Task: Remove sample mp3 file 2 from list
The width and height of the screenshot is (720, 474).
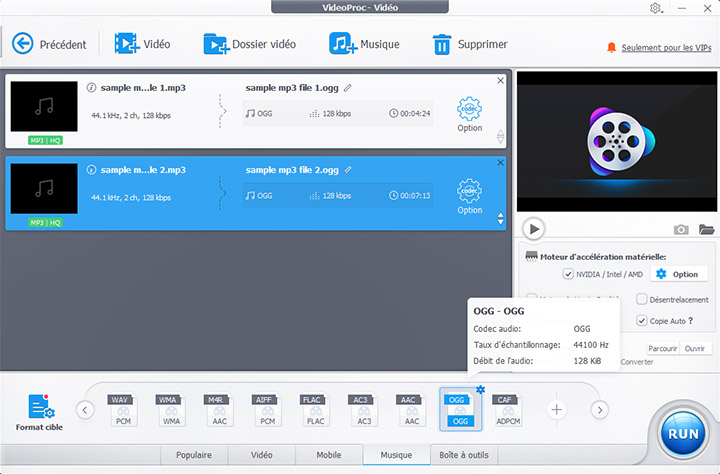Action: point(501,163)
